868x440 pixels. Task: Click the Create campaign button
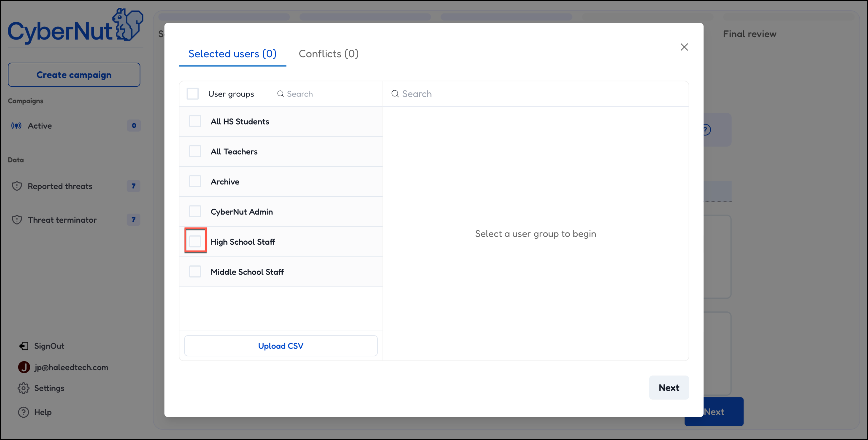(x=74, y=75)
